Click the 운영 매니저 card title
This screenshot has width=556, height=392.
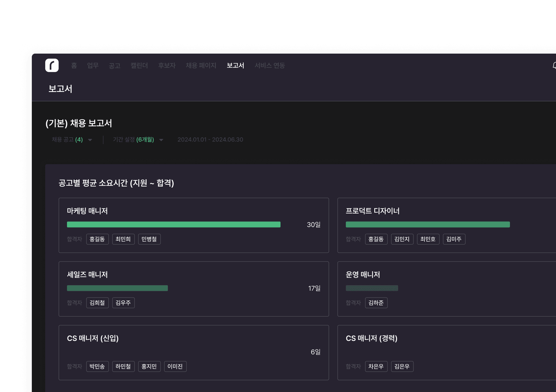point(363,274)
